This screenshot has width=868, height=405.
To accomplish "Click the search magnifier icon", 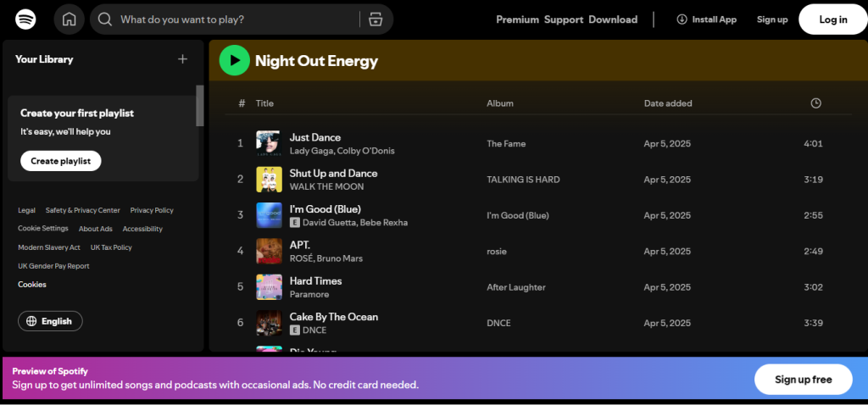I will click(105, 19).
